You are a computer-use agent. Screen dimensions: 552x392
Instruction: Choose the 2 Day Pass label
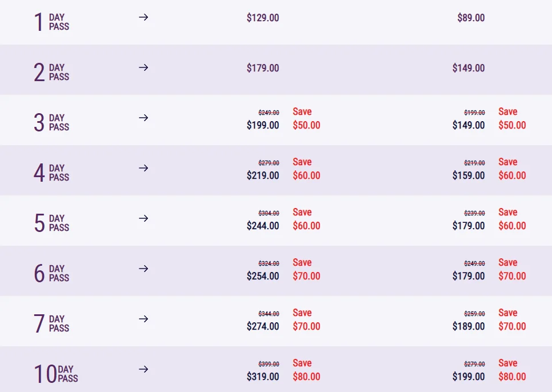click(51, 72)
